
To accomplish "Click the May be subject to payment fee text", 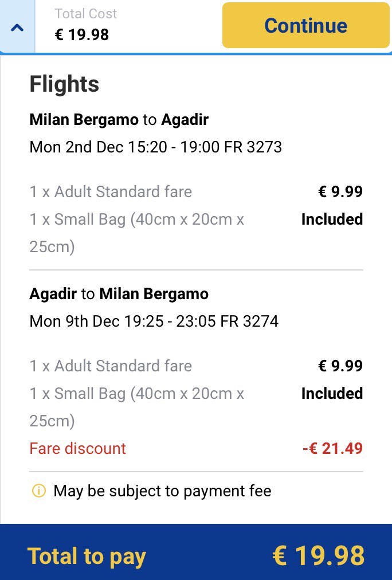I will pyautogui.click(x=162, y=491).
